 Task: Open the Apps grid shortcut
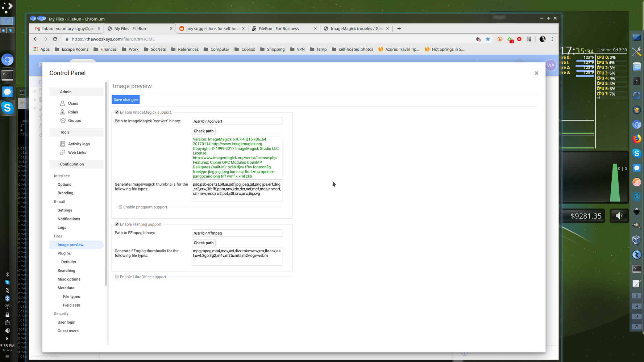(x=42, y=49)
